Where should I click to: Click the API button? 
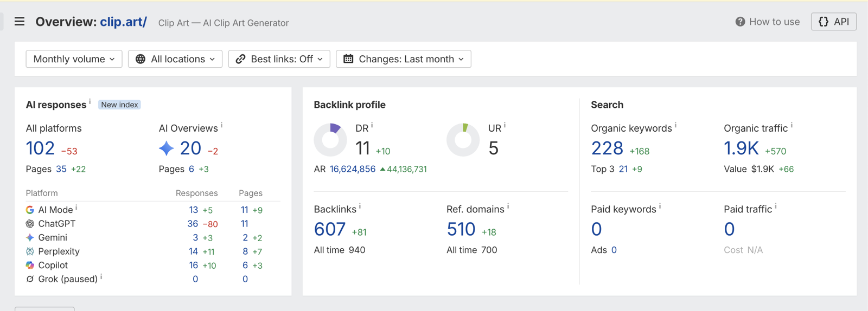click(834, 22)
